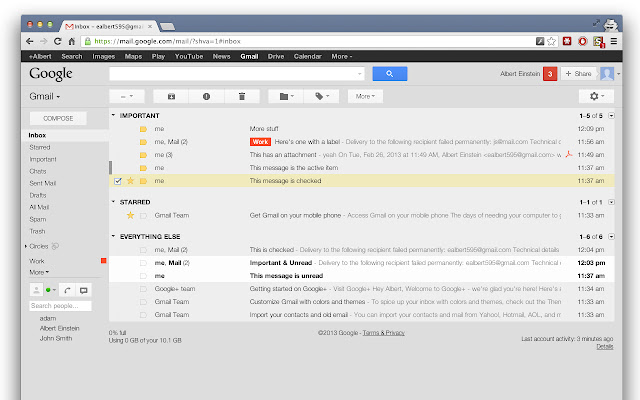Go back using the browser back arrow

(29, 41)
